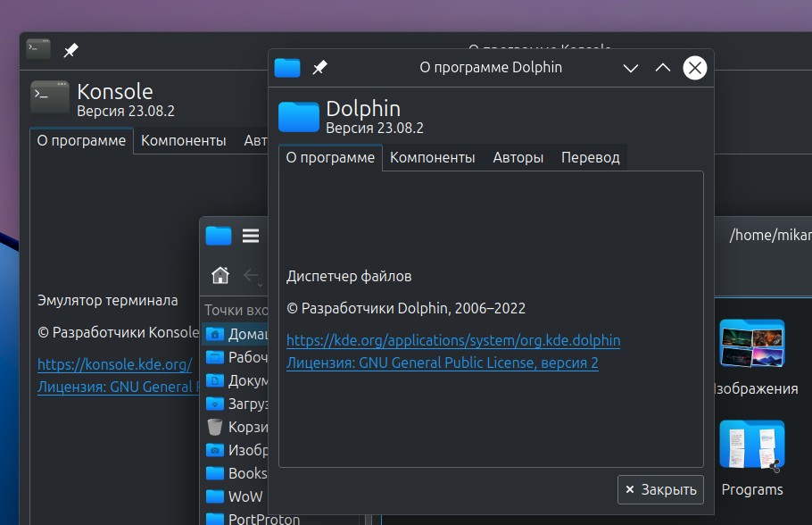The width and height of the screenshot is (812, 525).
Task: Open the Корзина trash place in sidebar
Action: 236,427
